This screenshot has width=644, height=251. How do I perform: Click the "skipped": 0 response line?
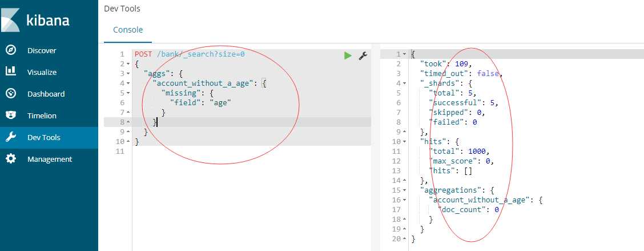tap(457, 112)
